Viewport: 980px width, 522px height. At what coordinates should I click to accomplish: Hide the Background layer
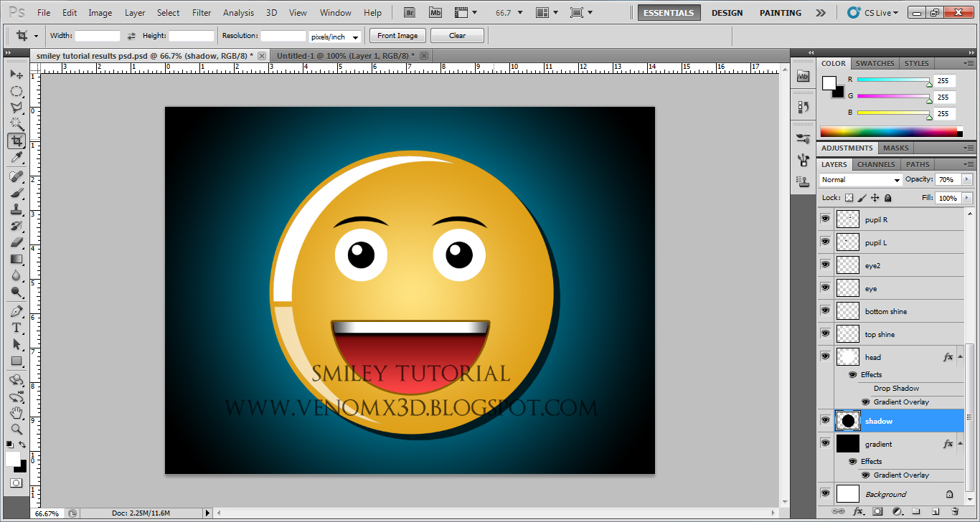coord(825,493)
